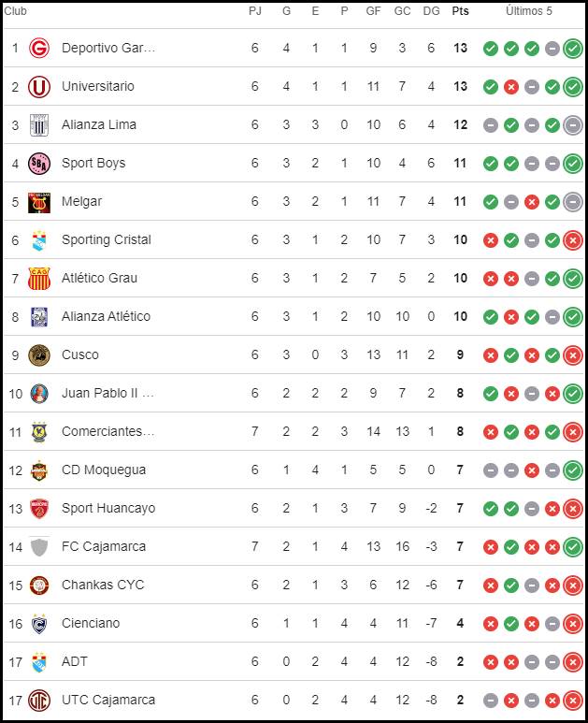This screenshot has height=723, width=588.
Task: Click the Últimos 5 column header
Action: [528, 11]
